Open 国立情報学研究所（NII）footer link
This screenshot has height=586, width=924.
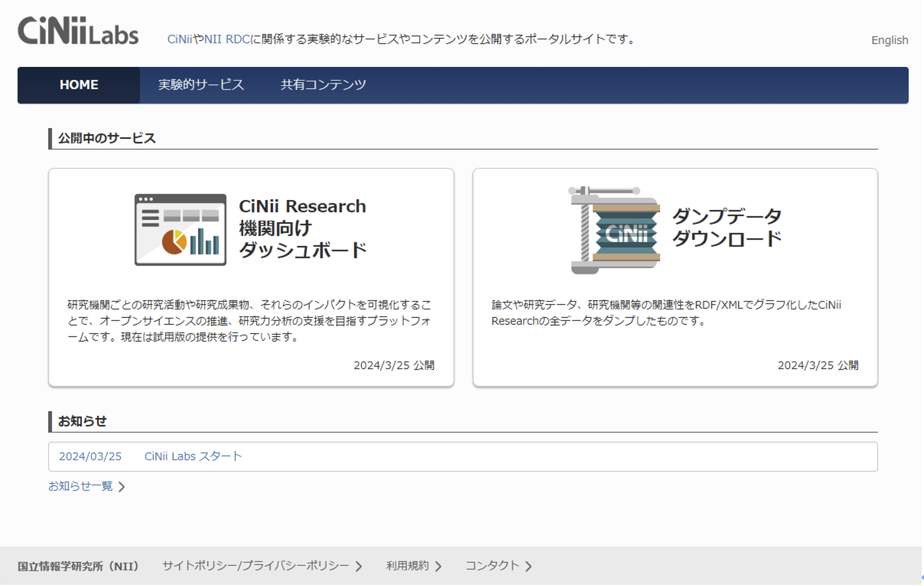point(78,566)
